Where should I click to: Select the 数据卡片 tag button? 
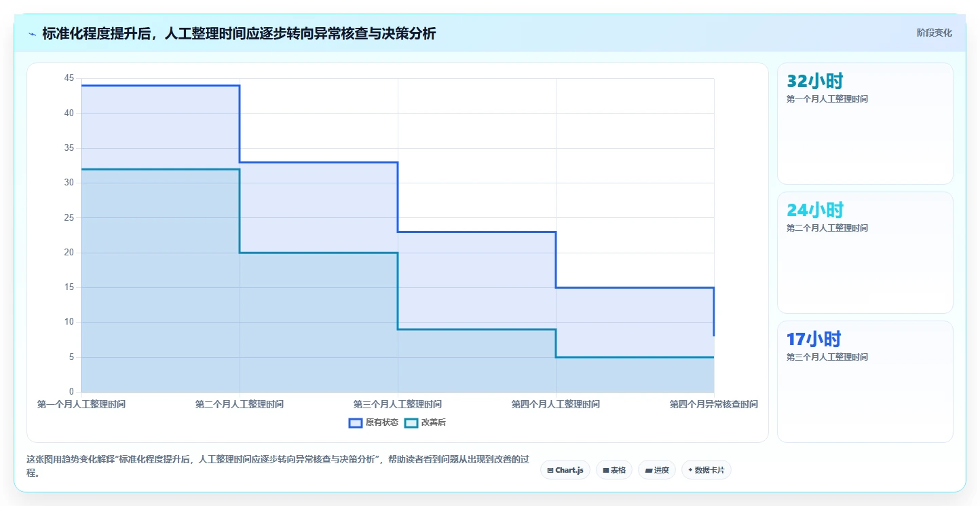tap(706, 470)
